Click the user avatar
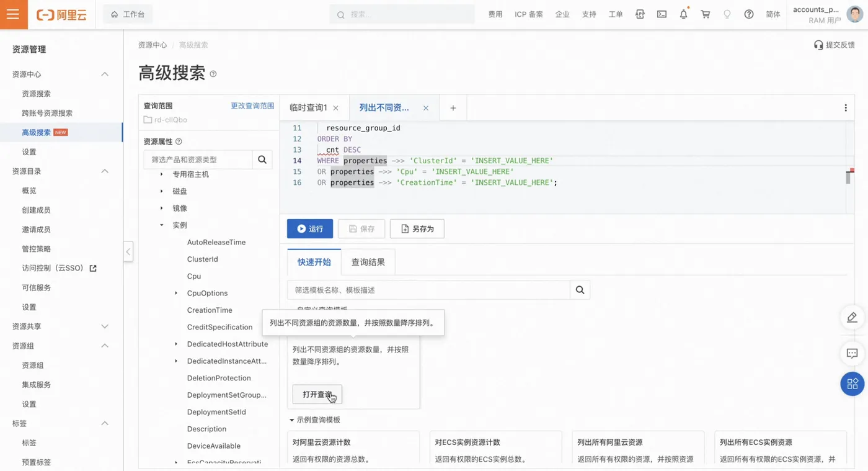868x471 pixels. pyautogui.click(x=854, y=14)
